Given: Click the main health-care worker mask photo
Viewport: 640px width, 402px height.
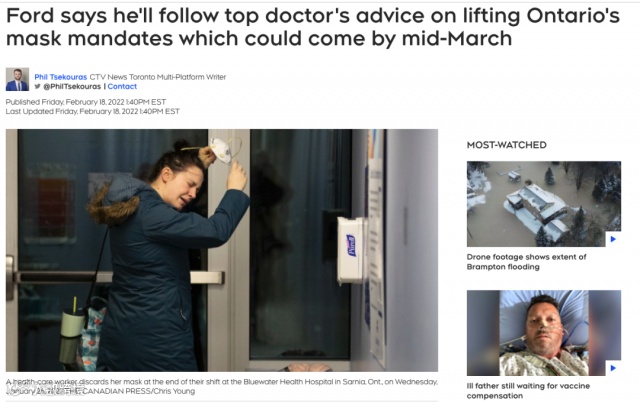Looking at the screenshot, I should (222, 250).
